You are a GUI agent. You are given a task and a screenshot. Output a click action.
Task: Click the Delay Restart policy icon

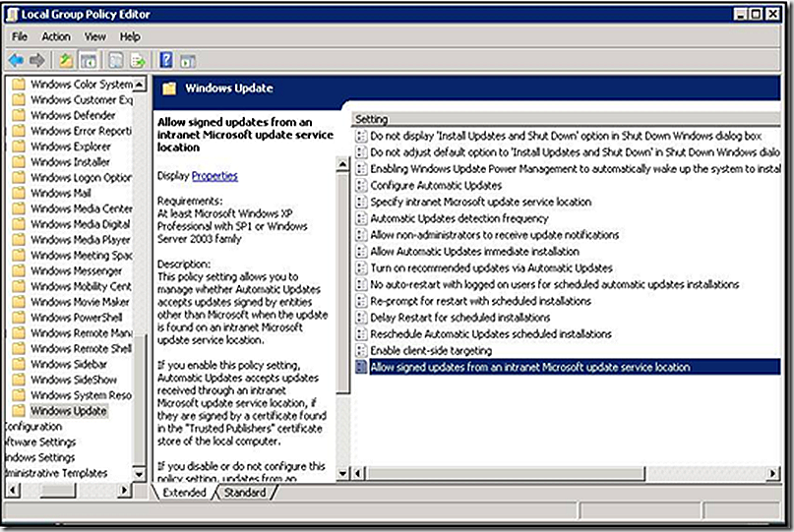pyautogui.click(x=361, y=318)
